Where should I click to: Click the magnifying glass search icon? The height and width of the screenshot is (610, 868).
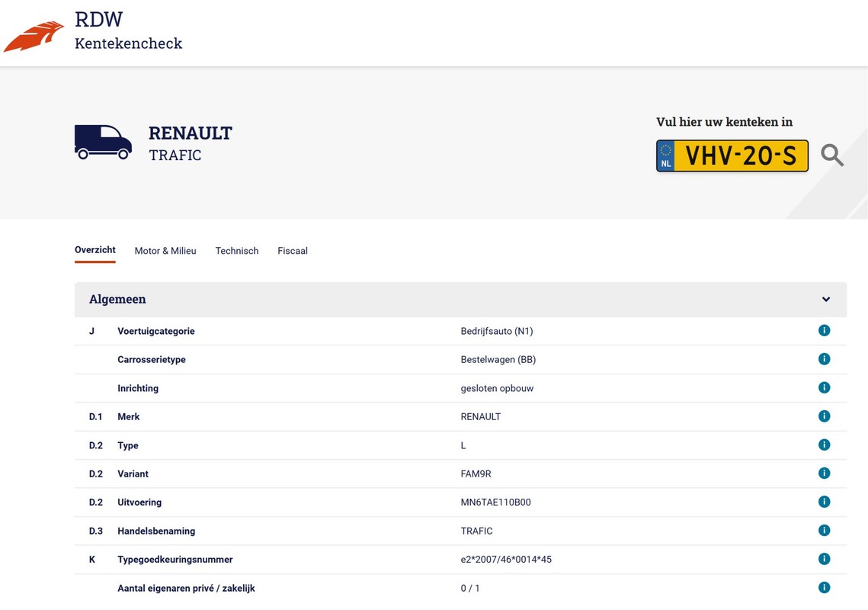[832, 155]
